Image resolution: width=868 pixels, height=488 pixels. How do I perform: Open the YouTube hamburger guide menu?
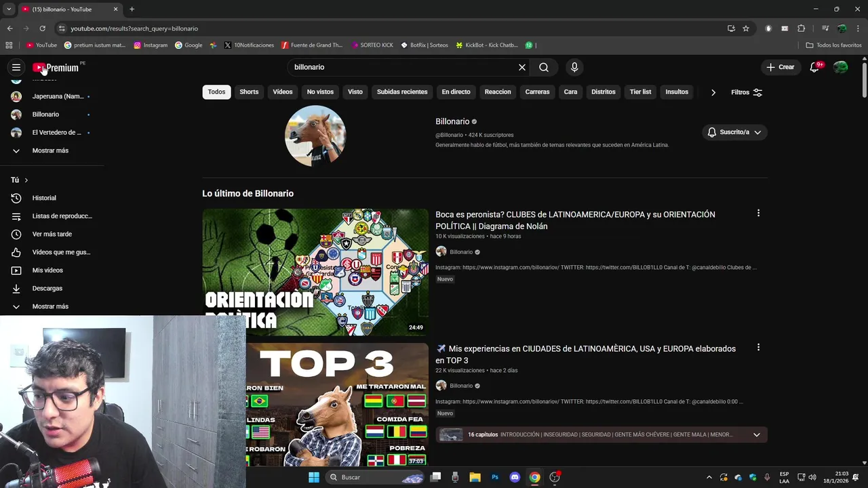click(16, 67)
